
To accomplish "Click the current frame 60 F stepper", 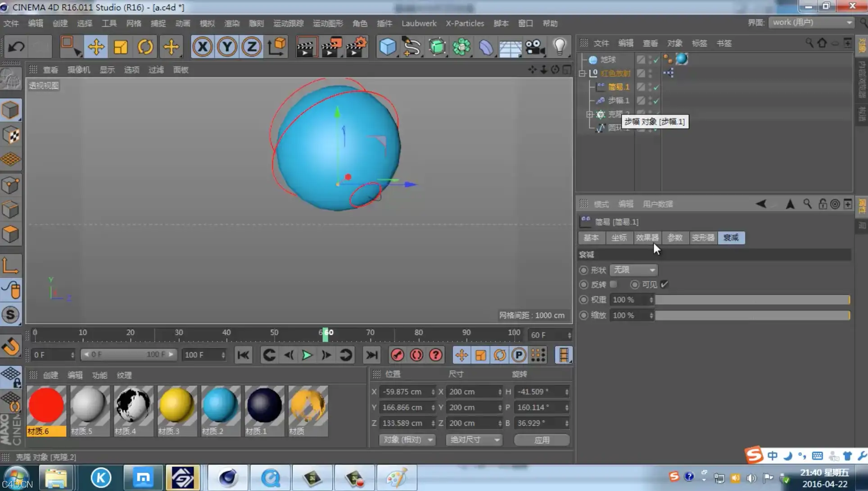I will click(569, 335).
